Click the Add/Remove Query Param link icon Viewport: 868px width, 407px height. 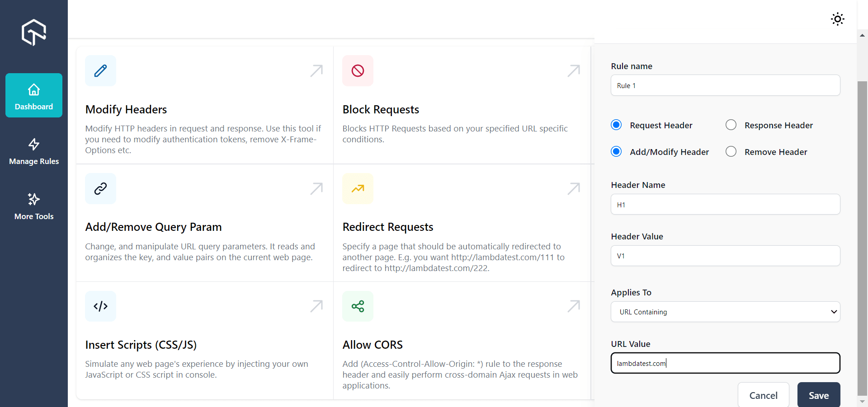(100, 188)
